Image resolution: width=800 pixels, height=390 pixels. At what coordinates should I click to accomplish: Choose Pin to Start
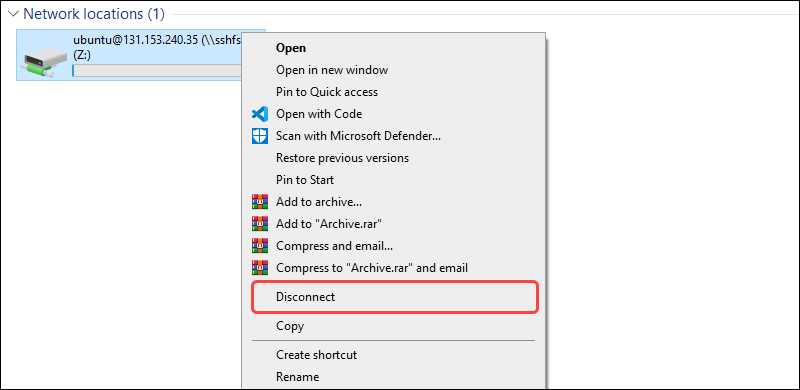coord(305,180)
